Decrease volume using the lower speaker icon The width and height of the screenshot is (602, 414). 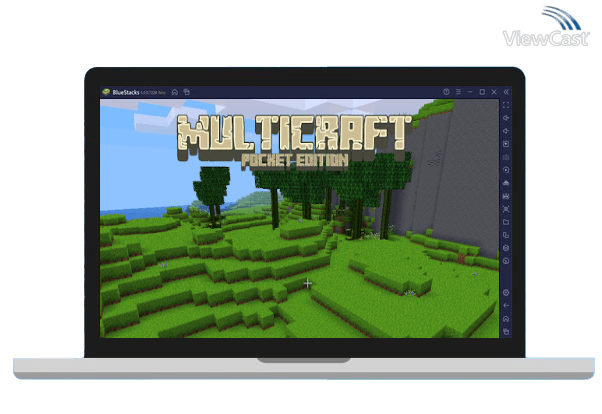click(506, 131)
